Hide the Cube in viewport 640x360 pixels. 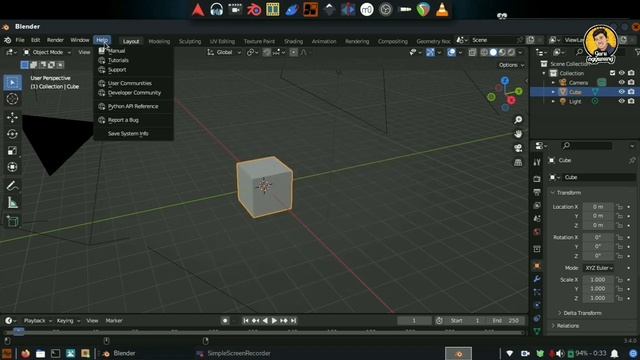[x=622, y=92]
